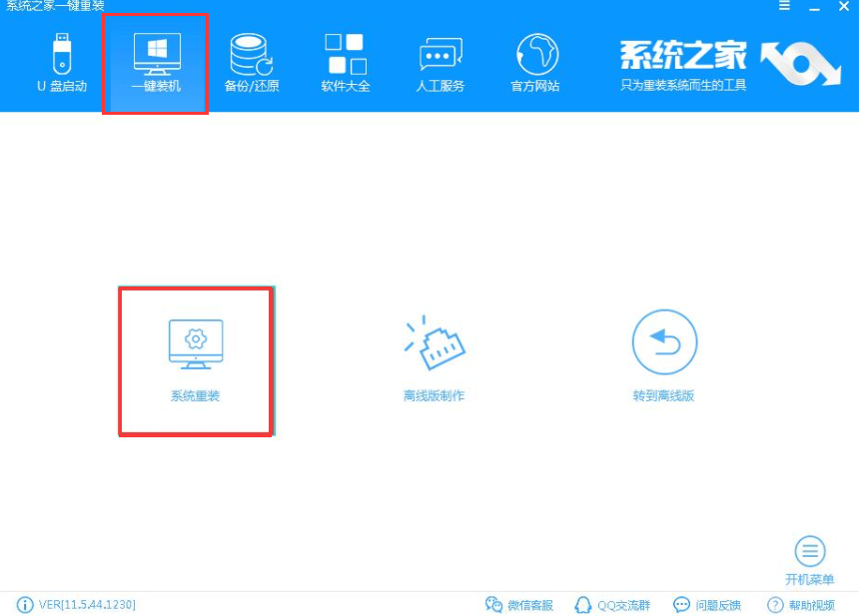The image size is (859, 616).
Task: Select the 一键装机 tab
Action: tap(155, 60)
